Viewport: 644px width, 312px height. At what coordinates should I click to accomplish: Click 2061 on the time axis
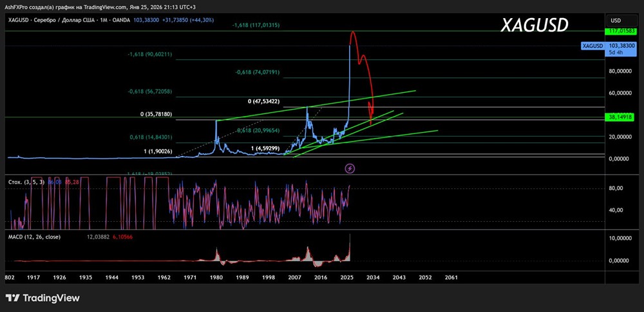451,277
